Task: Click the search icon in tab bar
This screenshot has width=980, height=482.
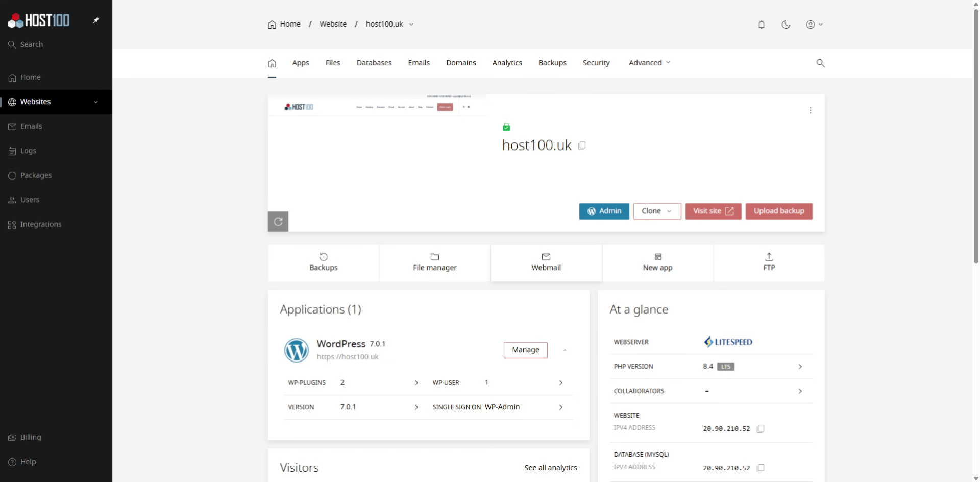Action: 820,63
